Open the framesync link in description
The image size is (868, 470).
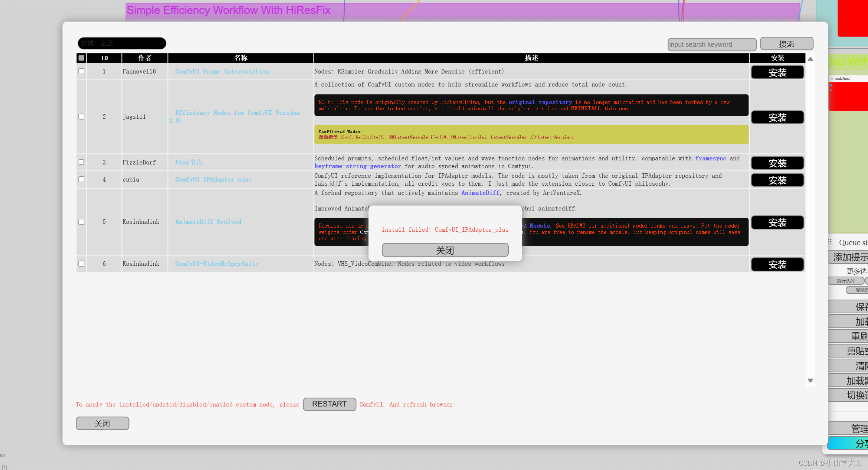point(710,158)
